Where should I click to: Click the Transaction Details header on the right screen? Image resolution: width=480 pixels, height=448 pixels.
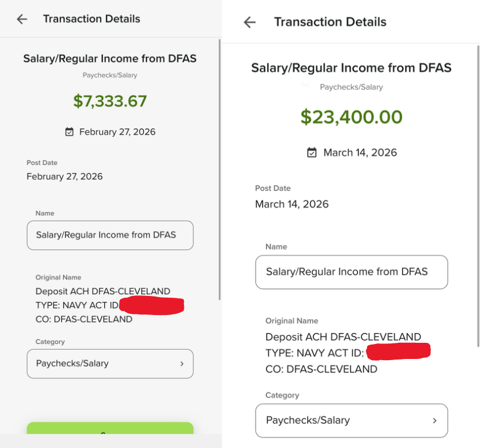pyautogui.click(x=330, y=22)
